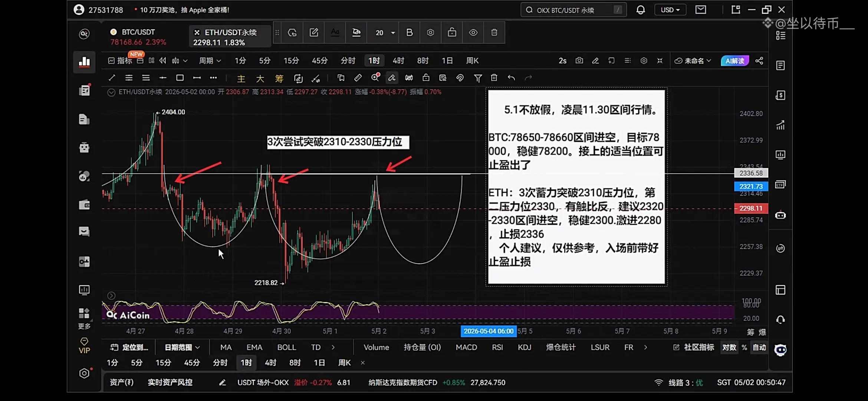Toggle the MA indicator
Image resolution: width=868 pixels, height=401 pixels.
226,347
